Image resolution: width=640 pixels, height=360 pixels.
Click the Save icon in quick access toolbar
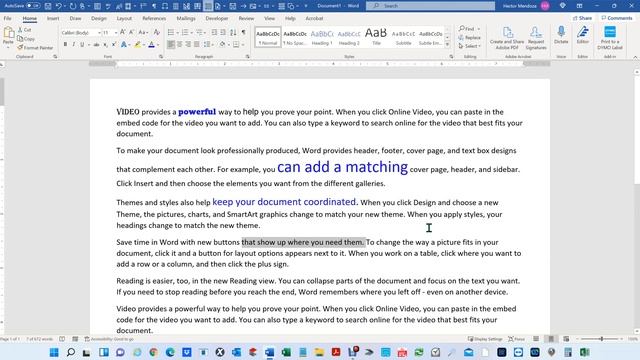pos(48,6)
